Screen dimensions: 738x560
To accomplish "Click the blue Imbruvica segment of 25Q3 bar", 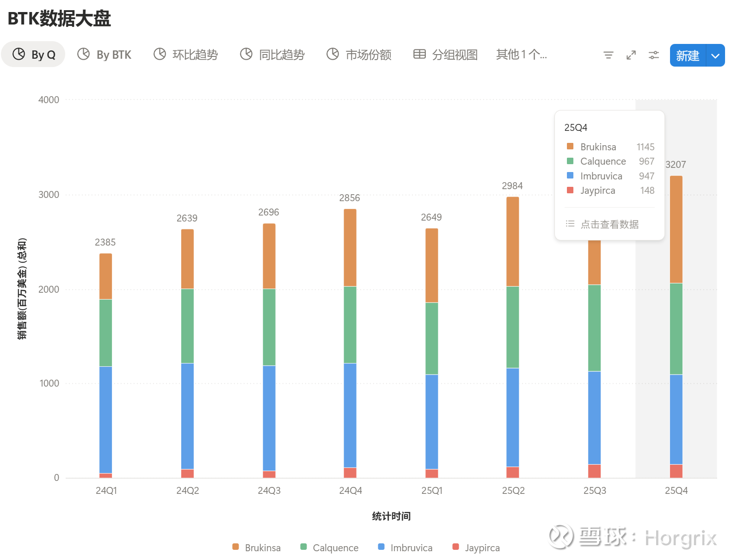I will point(595,418).
